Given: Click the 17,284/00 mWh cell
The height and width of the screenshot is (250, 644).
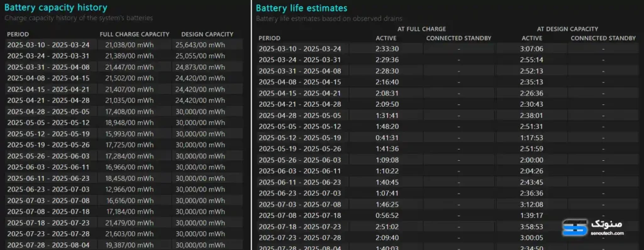Looking at the screenshot, I should pyautogui.click(x=130, y=156).
